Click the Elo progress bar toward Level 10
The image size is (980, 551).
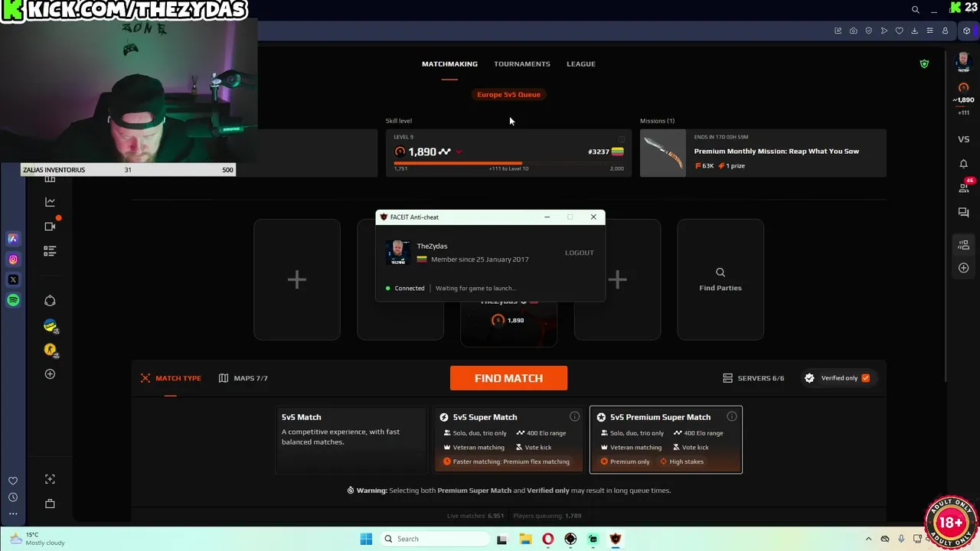(508, 163)
